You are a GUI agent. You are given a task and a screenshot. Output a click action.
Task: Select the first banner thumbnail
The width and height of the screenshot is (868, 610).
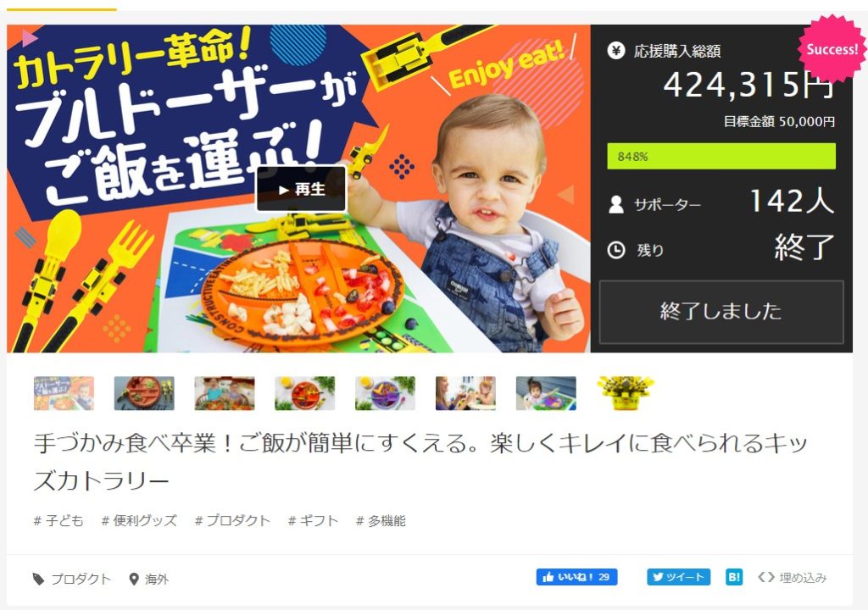click(x=64, y=393)
